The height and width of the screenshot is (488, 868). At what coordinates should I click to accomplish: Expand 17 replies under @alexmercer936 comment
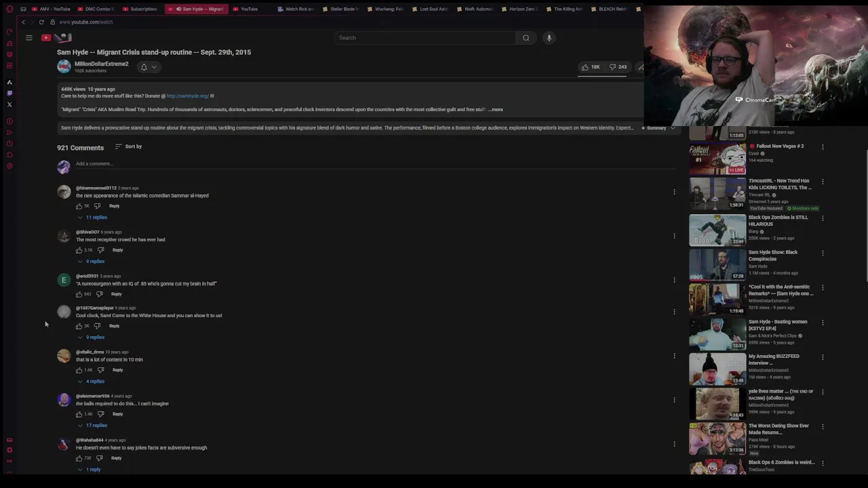click(93, 426)
